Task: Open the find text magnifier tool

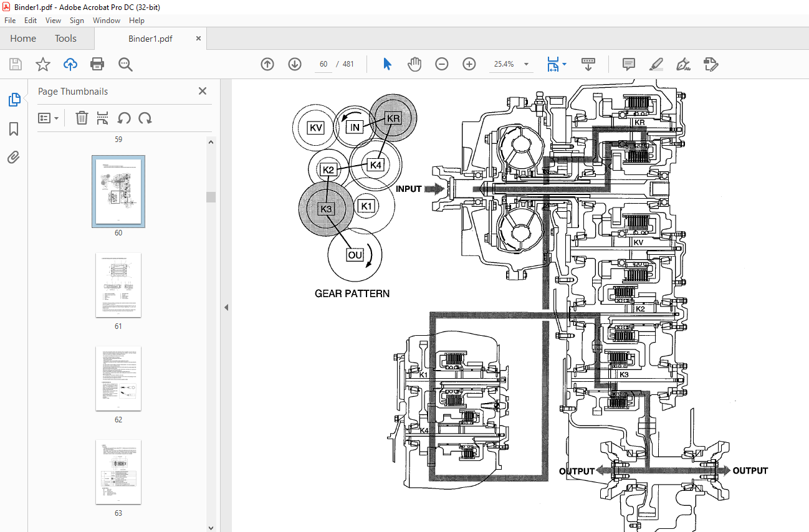Action: click(x=125, y=64)
